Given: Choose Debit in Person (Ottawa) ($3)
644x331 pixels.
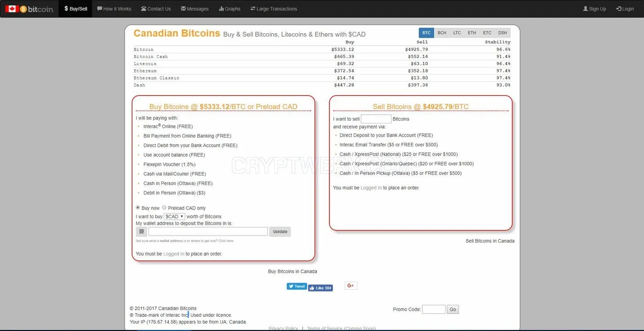Looking at the screenshot, I should click(x=174, y=192).
